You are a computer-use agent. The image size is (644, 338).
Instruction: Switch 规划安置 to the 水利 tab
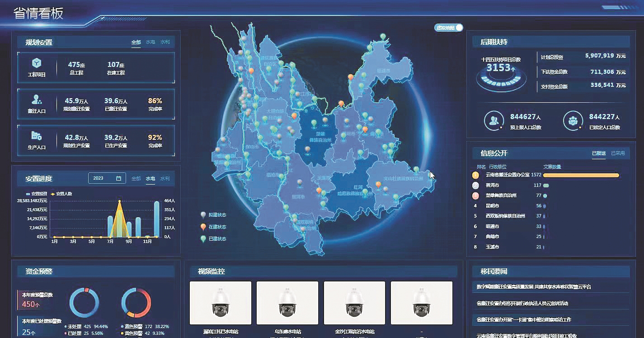click(x=165, y=42)
